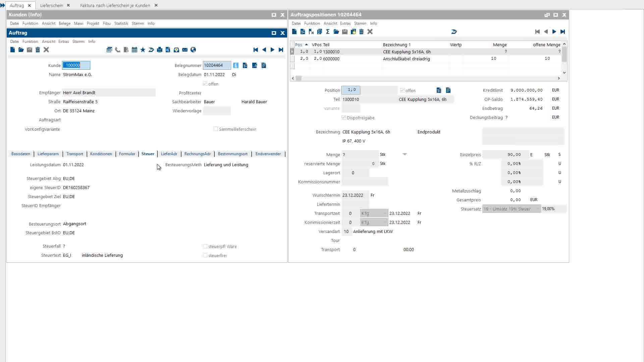Open the RechnungsAdr tab
This screenshot has height=362, width=644.
[x=198, y=154]
